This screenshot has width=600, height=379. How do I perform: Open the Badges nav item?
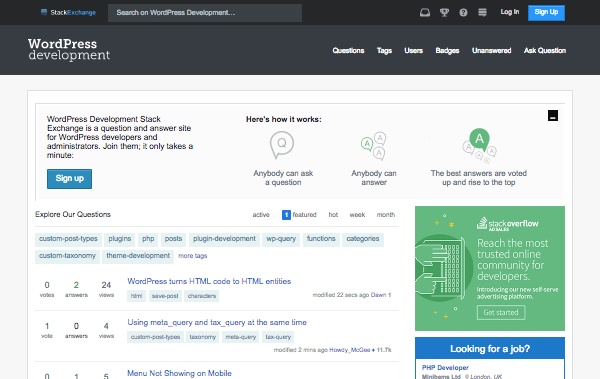point(447,51)
